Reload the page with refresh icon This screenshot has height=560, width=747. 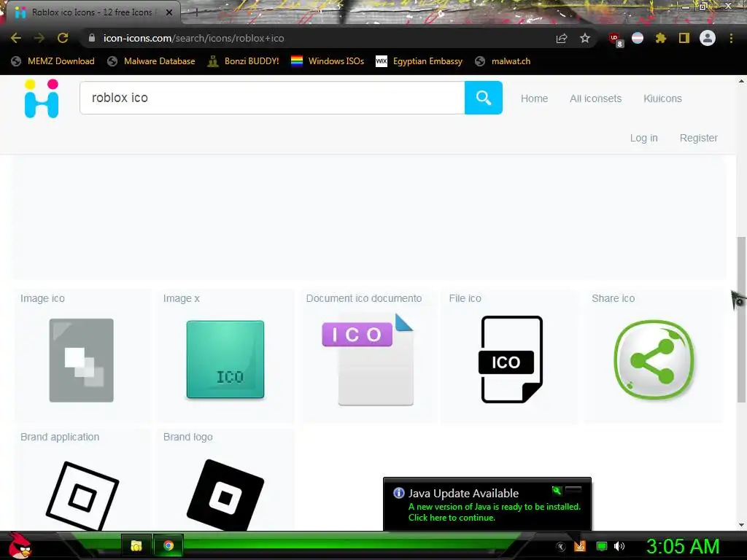[x=63, y=38]
